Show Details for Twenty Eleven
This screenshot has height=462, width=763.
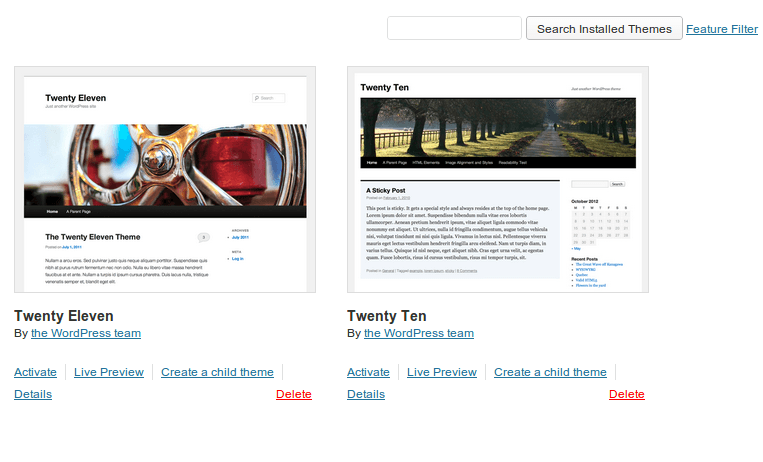pos(33,394)
